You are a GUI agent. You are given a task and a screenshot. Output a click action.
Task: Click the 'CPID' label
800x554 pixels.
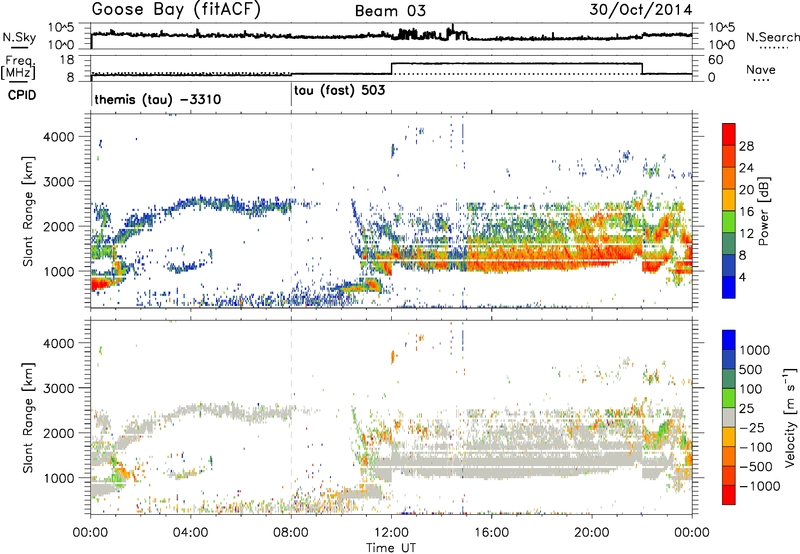click(x=22, y=95)
